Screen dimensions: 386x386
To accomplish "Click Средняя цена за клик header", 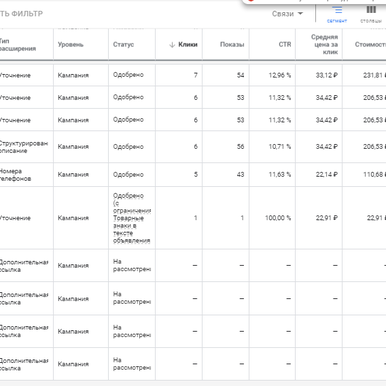I will pyautogui.click(x=324, y=44).
